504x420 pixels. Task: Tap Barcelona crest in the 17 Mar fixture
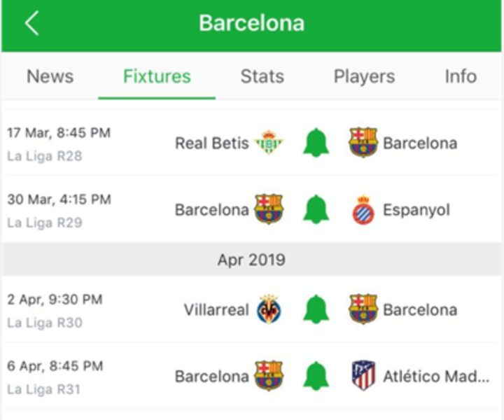[363, 143]
